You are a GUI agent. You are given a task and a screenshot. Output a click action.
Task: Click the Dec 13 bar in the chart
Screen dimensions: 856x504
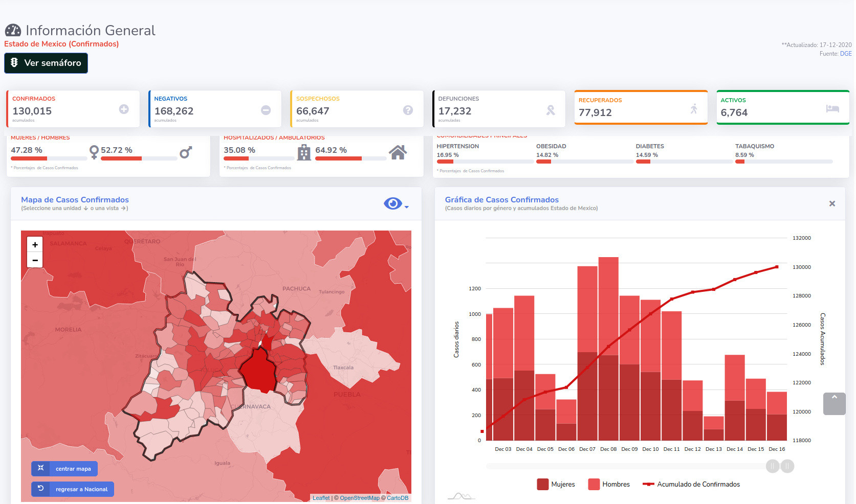click(714, 428)
